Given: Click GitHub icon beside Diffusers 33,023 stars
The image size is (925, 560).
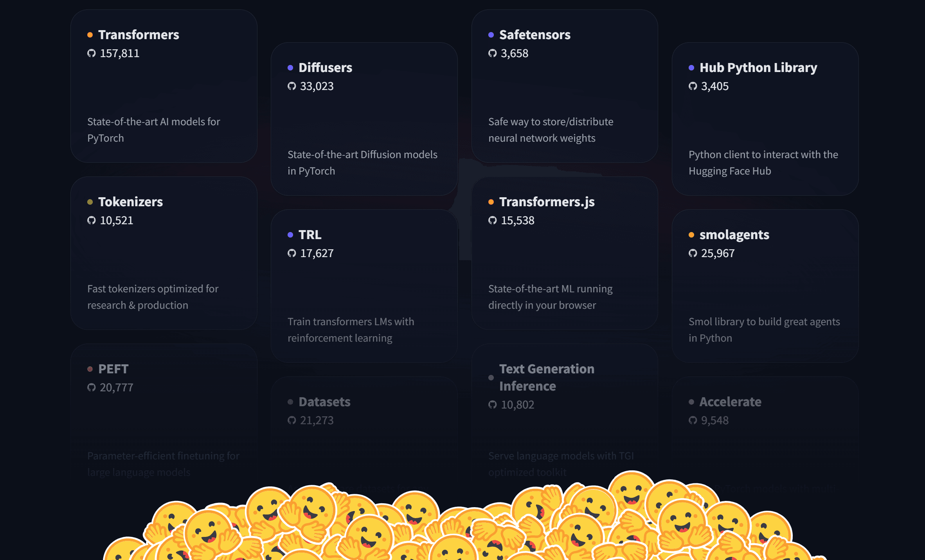Looking at the screenshot, I should pyautogui.click(x=292, y=86).
